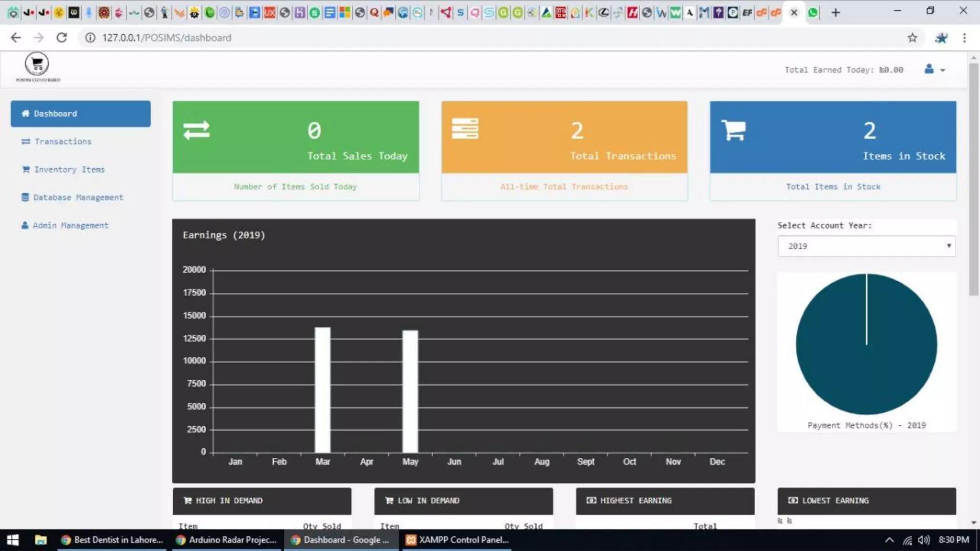Image resolution: width=980 pixels, height=551 pixels.
Task: Click the All-time Total Transactions text
Action: [x=564, y=187]
